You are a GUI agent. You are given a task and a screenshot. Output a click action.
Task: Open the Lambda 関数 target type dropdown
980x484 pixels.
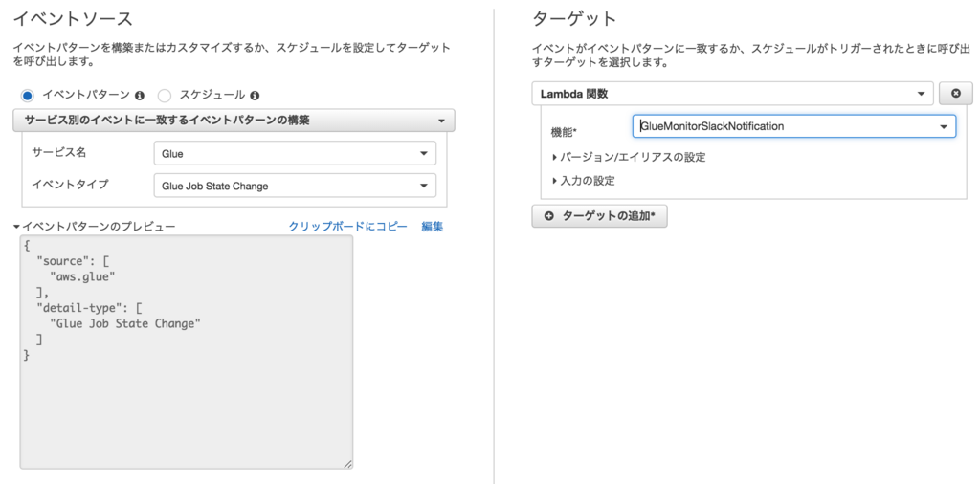(732, 94)
